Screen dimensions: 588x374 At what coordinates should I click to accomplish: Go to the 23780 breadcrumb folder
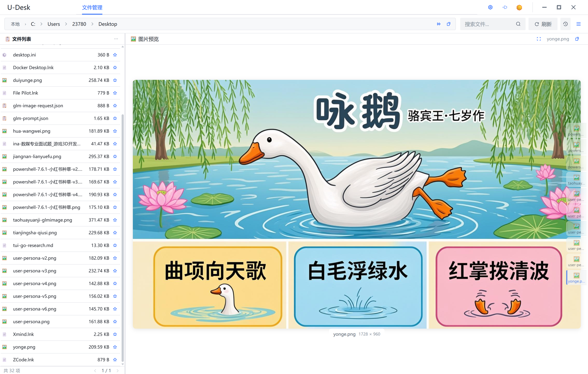pos(79,24)
